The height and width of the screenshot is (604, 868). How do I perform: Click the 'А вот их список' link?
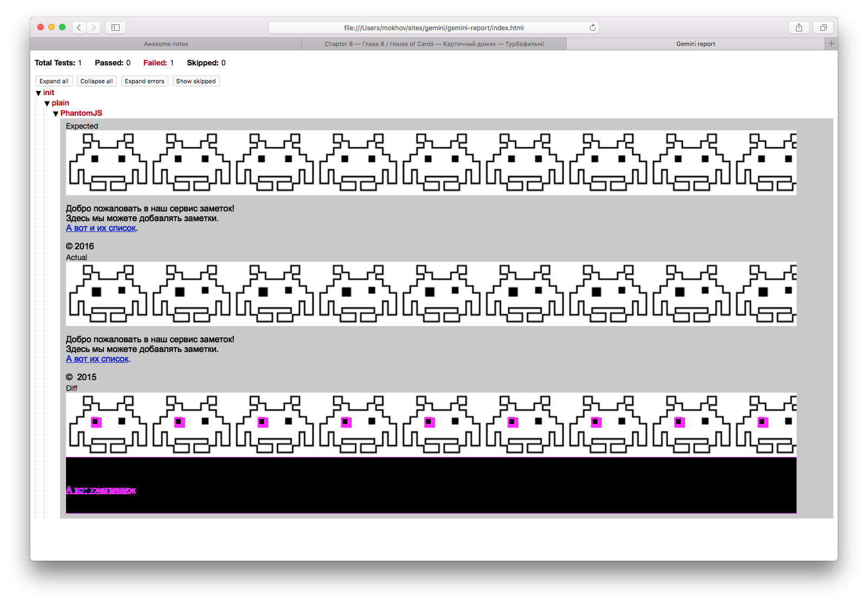click(x=97, y=359)
